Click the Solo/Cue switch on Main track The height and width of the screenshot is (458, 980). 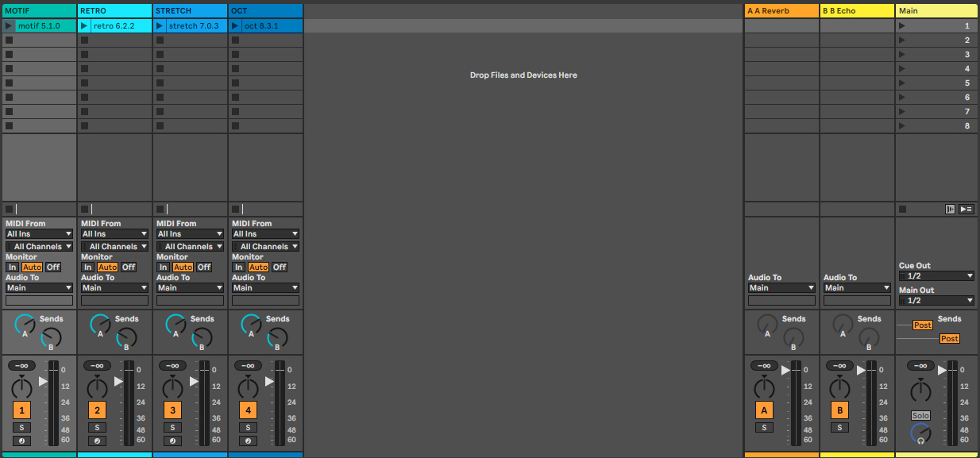(x=920, y=416)
